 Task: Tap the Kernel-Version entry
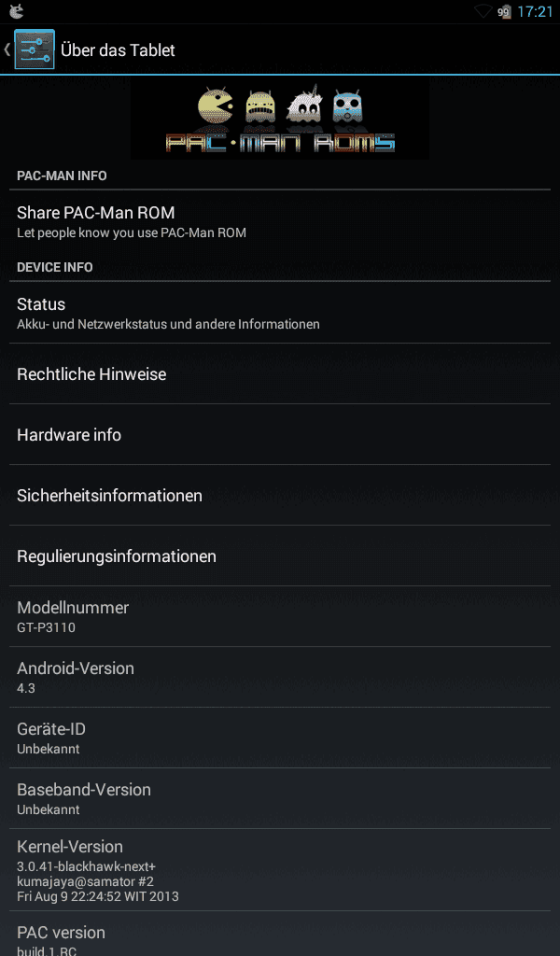click(280, 870)
